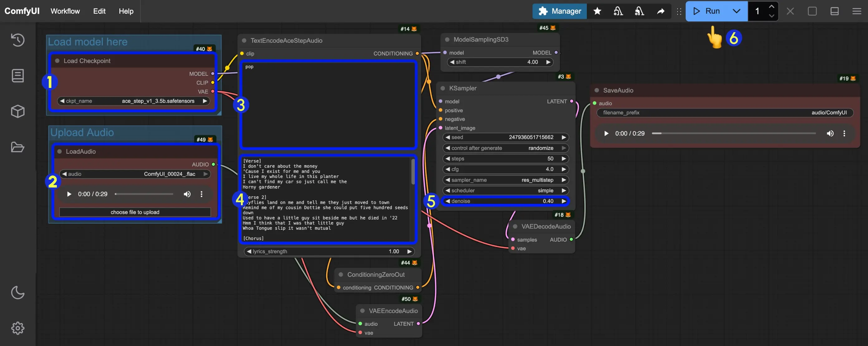Open LoadAudio player more options
Viewport: 868px width, 346px height.
(x=201, y=194)
